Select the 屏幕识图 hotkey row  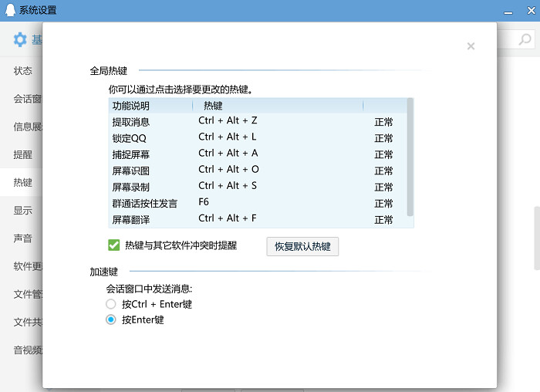pos(258,171)
